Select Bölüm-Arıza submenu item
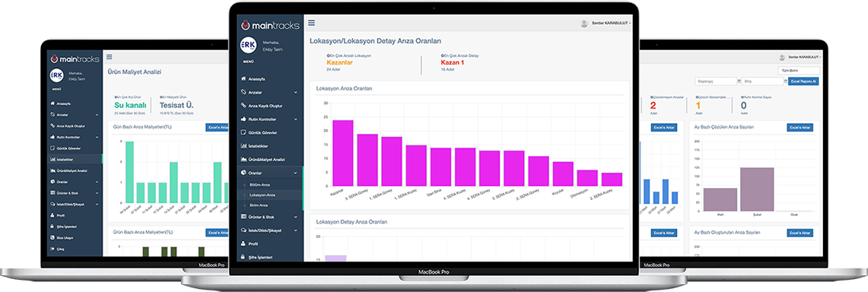The image size is (868, 292). 259,184
